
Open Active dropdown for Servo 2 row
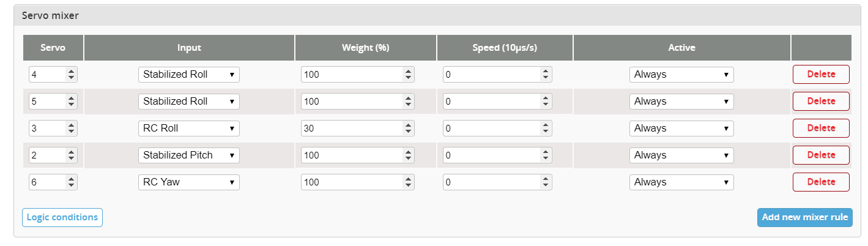(x=681, y=155)
